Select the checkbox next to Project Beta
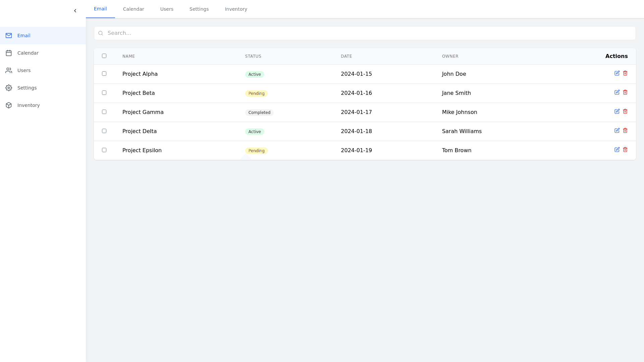Screen dimensions: 644x362 (x=104, y=93)
